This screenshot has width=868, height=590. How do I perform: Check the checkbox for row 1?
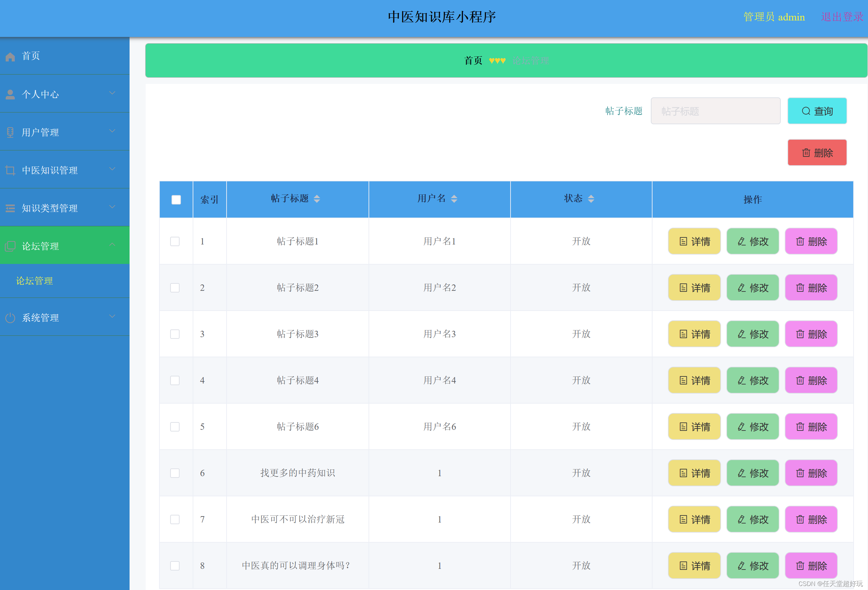pyautogui.click(x=175, y=241)
